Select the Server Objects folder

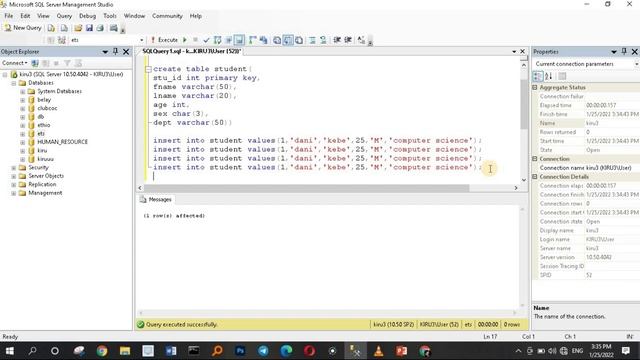[46, 176]
